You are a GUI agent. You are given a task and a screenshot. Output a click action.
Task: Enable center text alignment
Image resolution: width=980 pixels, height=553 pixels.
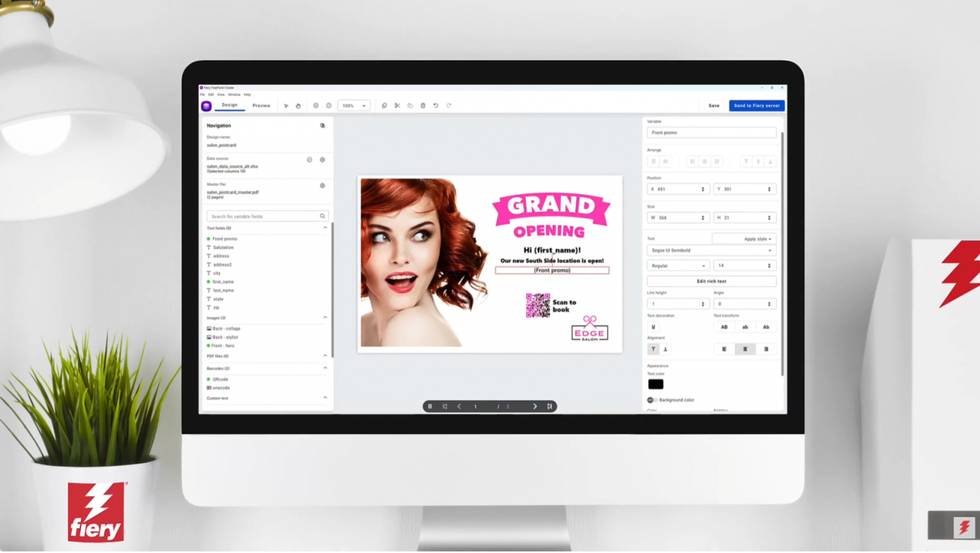[745, 349]
